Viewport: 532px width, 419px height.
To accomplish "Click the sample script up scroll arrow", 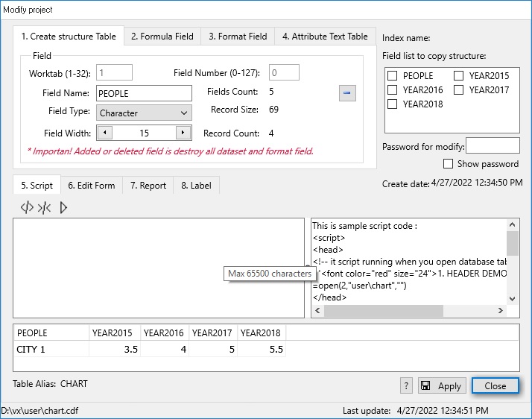I will point(513,224).
